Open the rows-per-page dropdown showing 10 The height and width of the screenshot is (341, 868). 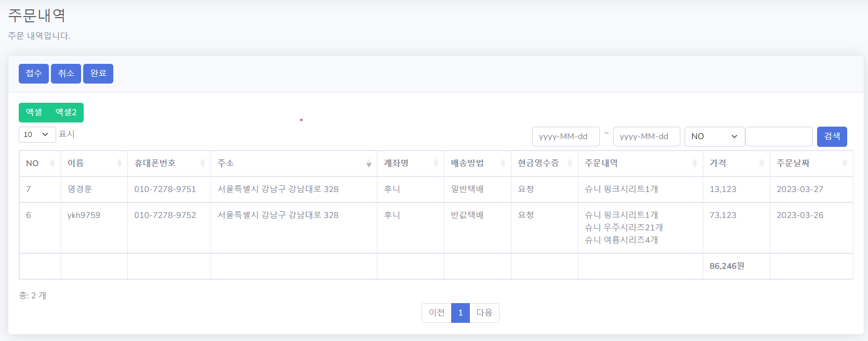pyautogui.click(x=36, y=134)
